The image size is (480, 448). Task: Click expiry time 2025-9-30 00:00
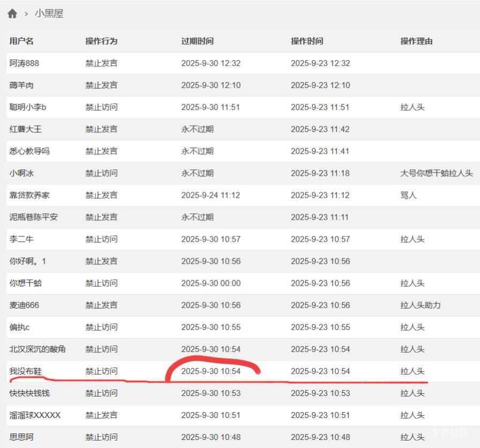click(211, 283)
